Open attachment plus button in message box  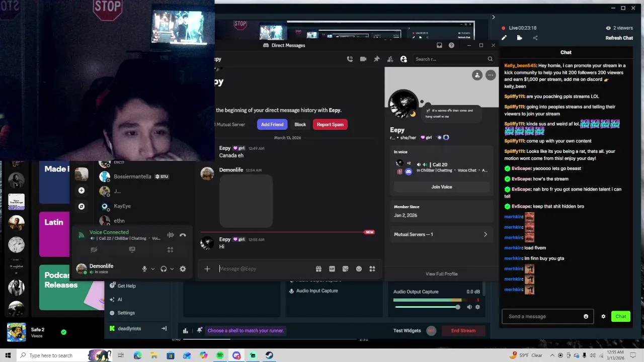207,269
